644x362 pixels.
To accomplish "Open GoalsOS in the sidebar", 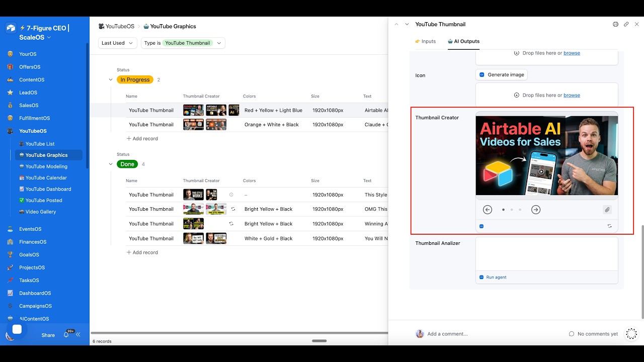I will pos(29,255).
